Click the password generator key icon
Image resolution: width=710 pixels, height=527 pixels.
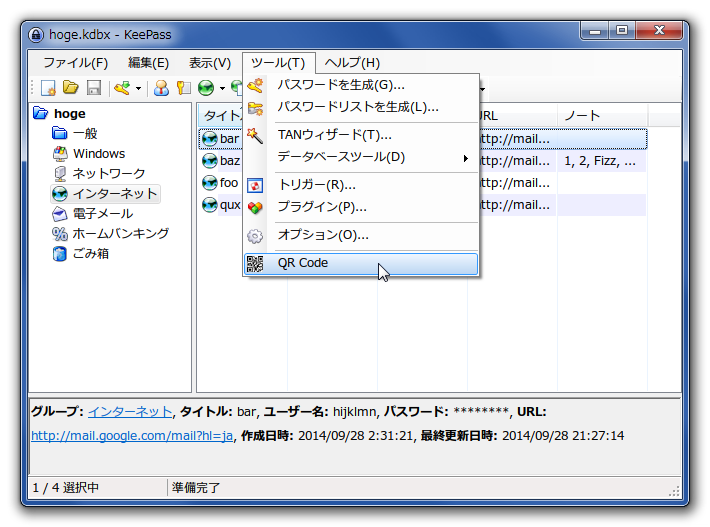[x=255, y=85]
